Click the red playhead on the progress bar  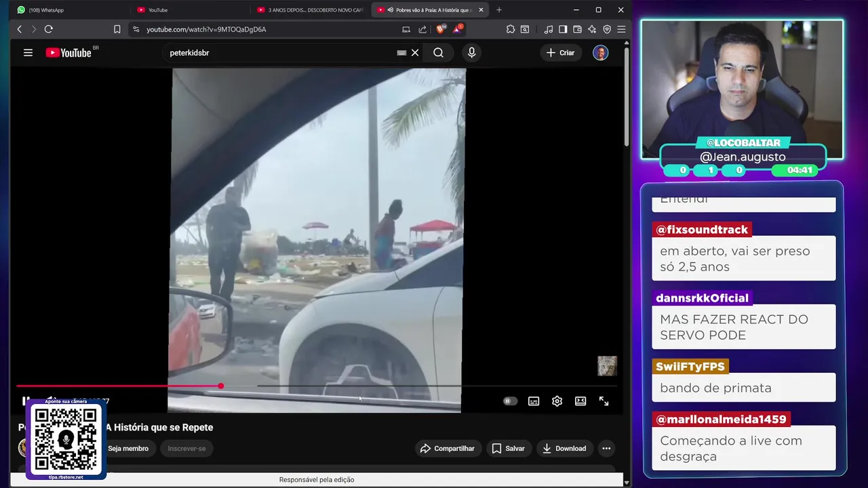tap(221, 386)
